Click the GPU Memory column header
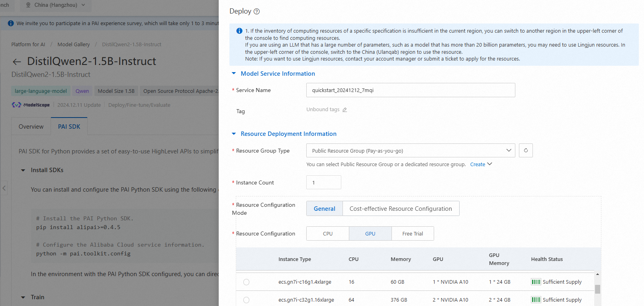Image resolution: width=644 pixels, height=306 pixels. 499,259
